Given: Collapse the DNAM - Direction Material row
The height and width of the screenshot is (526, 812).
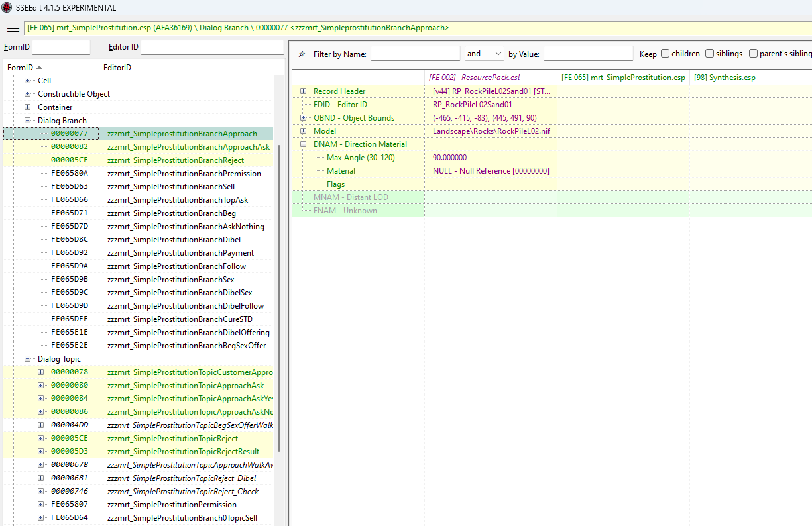Looking at the screenshot, I should click(x=303, y=144).
